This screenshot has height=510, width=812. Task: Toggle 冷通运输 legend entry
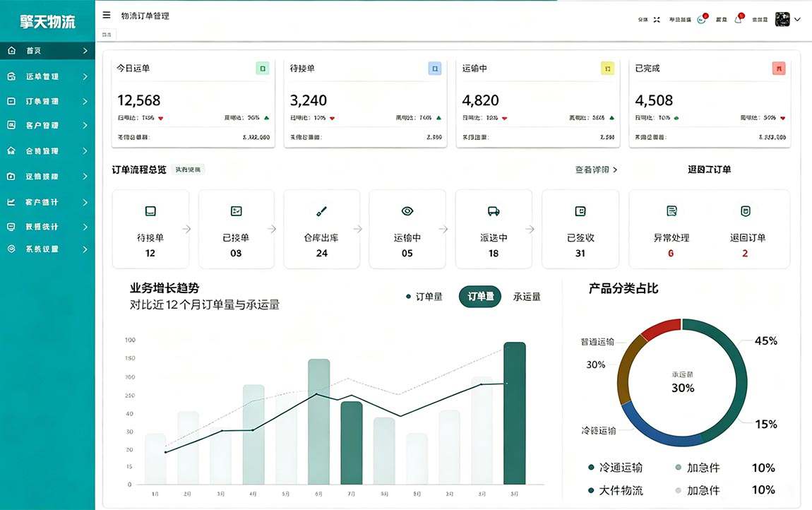[x=615, y=468]
